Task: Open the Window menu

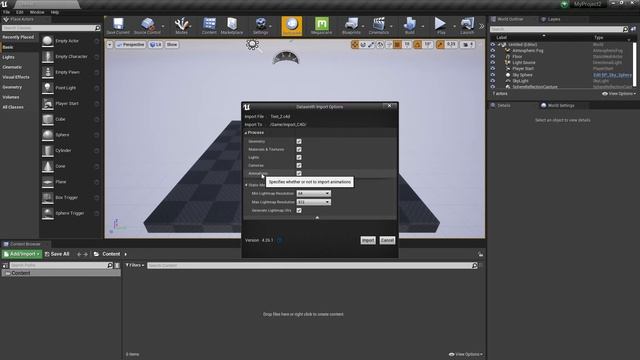Action: (37, 12)
